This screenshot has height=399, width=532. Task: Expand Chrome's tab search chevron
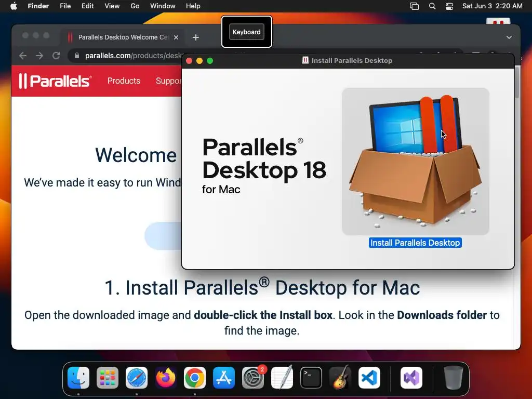pyautogui.click(x=509, y=37)
